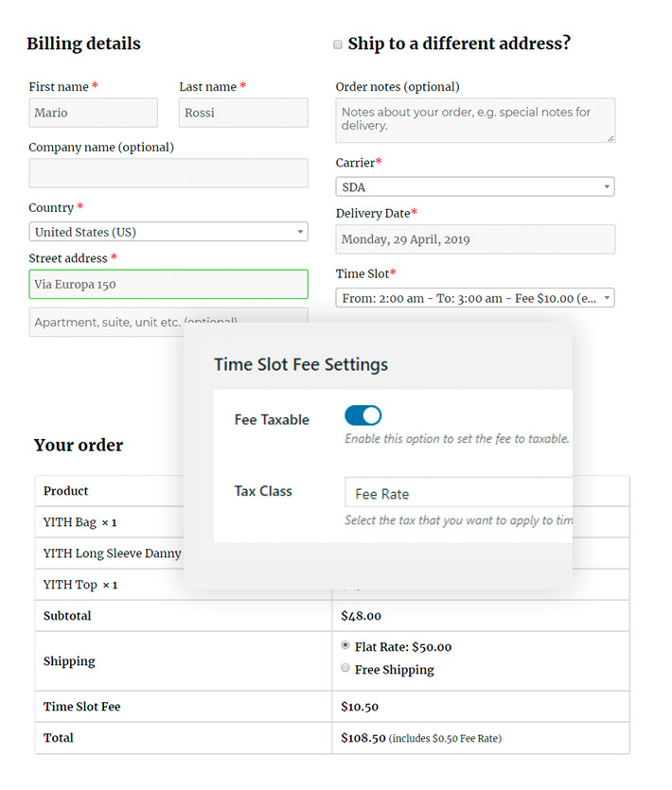The height and width of the screenshot is (790, 672).
Task: Click the Time Slot Fee row label
Action: coord(82,707)
